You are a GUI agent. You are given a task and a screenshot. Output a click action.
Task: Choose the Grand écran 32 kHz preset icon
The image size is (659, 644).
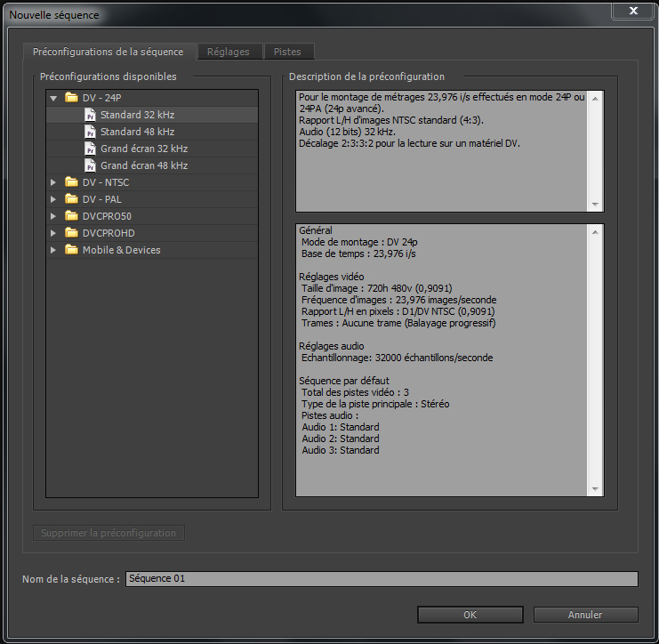[90, 149]
